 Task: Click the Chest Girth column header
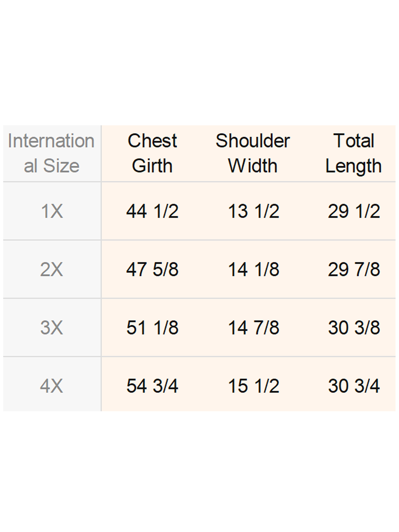pyautogui.click(x=152, y=153)
